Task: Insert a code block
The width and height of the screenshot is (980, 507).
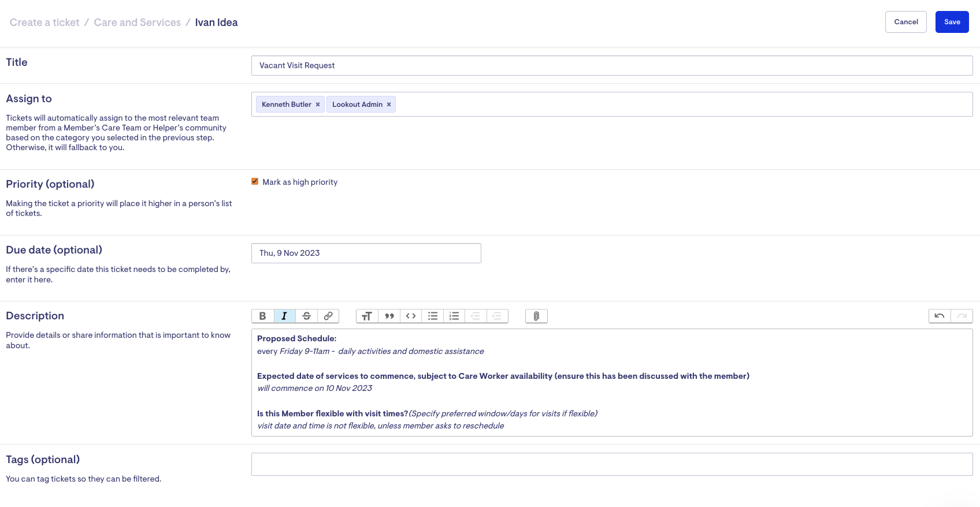Action: pos(411,316)
